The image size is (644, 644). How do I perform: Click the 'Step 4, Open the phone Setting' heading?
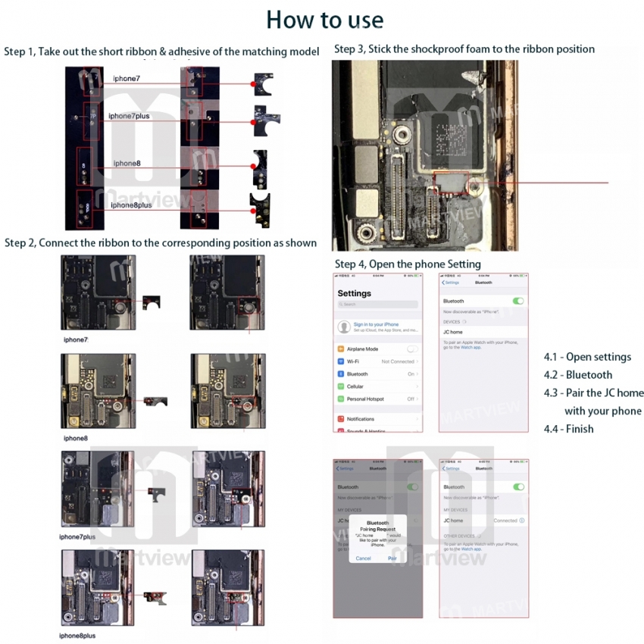pos(408,264)
